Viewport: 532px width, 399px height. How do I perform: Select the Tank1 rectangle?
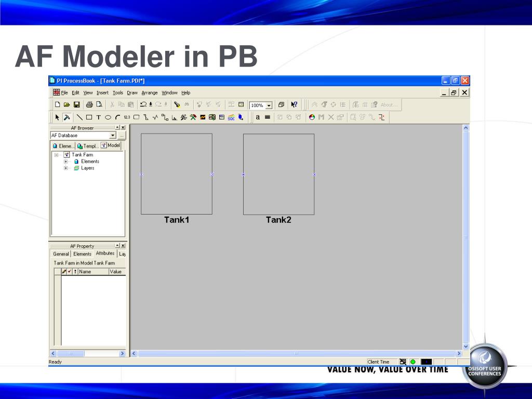177,174
